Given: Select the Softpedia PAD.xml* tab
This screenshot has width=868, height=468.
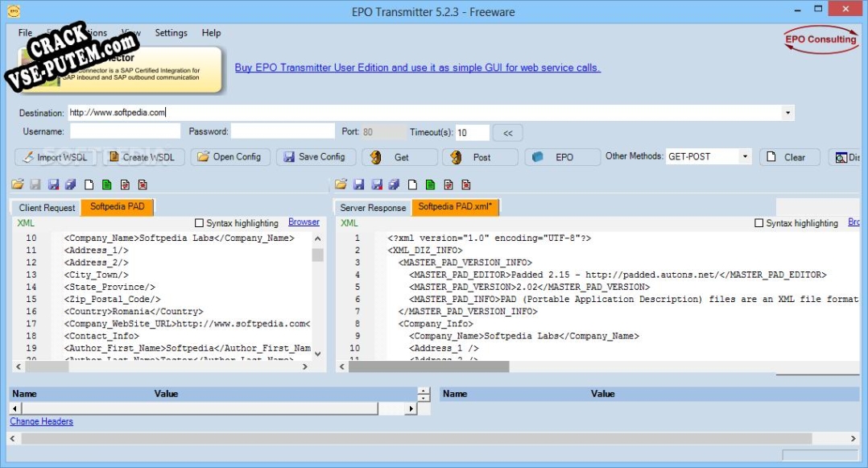Looking at the screenshot, I should coord(455,206).
